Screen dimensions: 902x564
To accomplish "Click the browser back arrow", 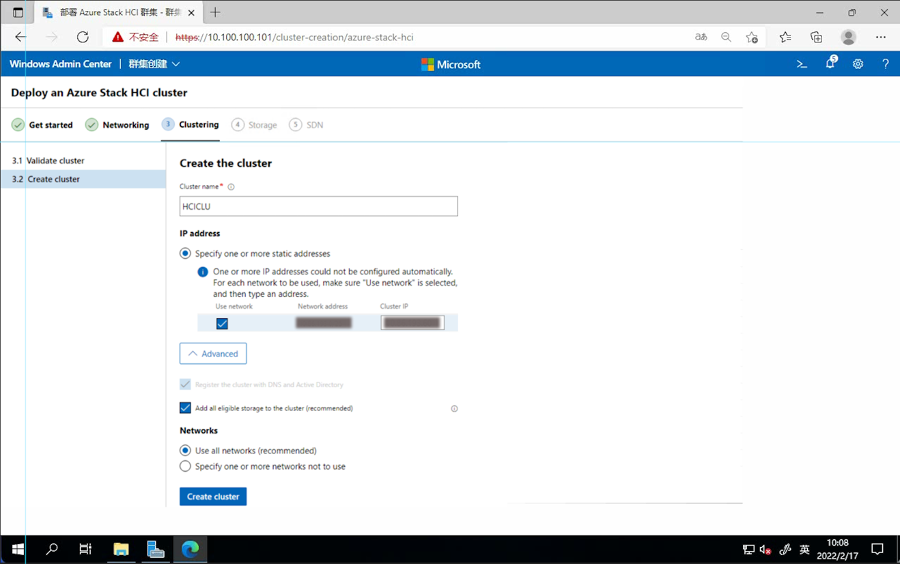I will [21, 37].
